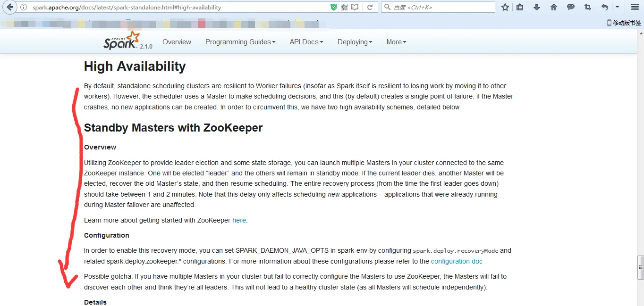
Task: Click the search magnifier icon
Action: (387, 7)
